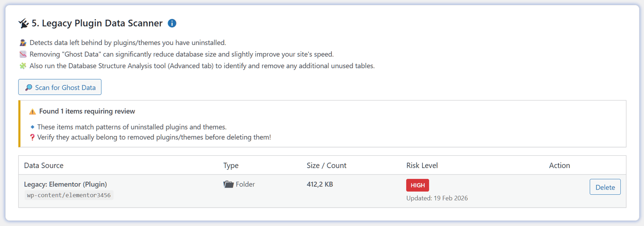The image size is (644, 226).
Task: Delete the Legacy Elementor folder entry
Action: tap(605, 187)
